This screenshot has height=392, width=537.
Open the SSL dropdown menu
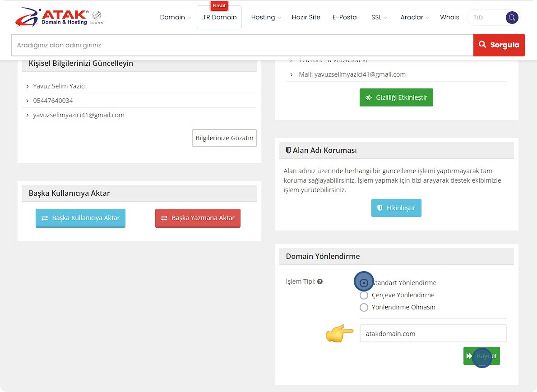[379, 17]
